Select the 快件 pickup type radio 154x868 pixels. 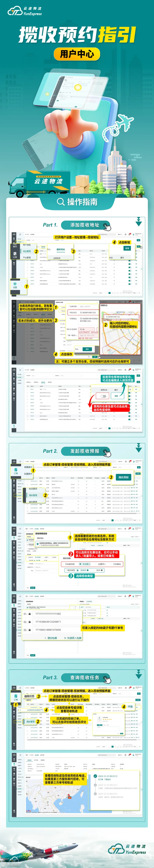99,570
